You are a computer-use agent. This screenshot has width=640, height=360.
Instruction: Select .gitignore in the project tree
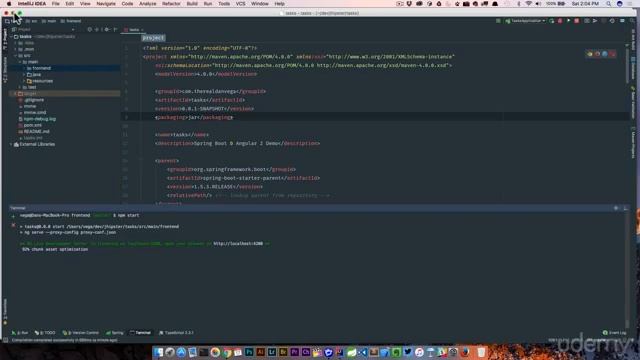pyautogui.click(x=31, y=100)
